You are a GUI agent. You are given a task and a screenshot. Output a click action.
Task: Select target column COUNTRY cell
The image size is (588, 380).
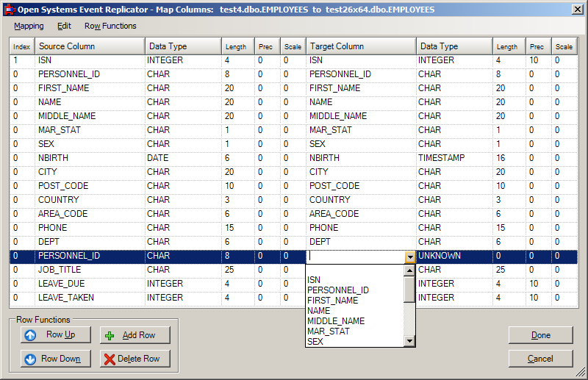click(361, 200)
